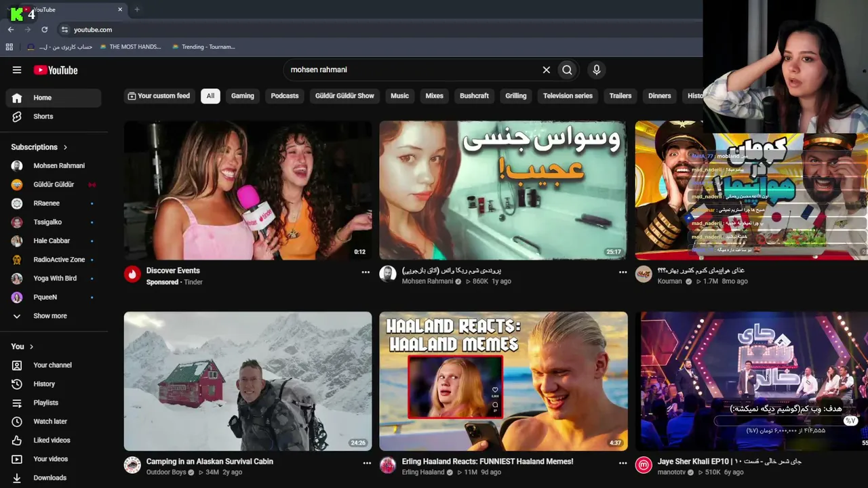
Task: Open RadioActive Zone channel avatar in sidebar
Action: click(17, 260)
